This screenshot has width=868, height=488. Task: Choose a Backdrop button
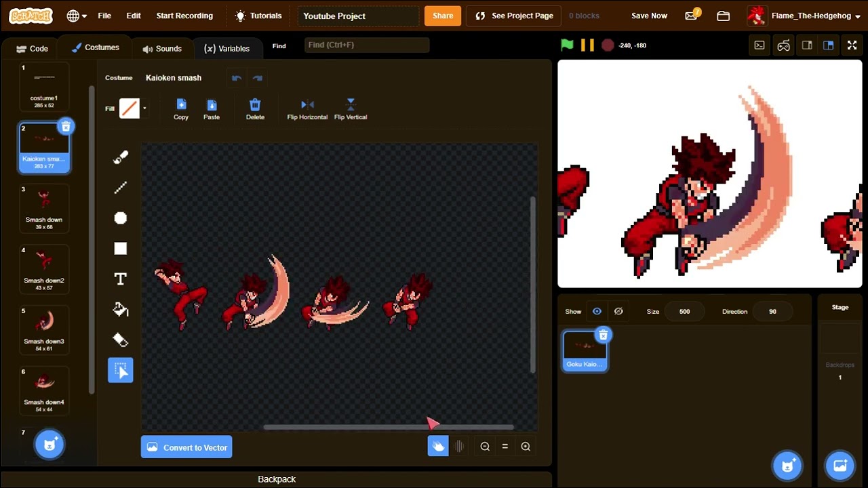[x=840, y=465]
